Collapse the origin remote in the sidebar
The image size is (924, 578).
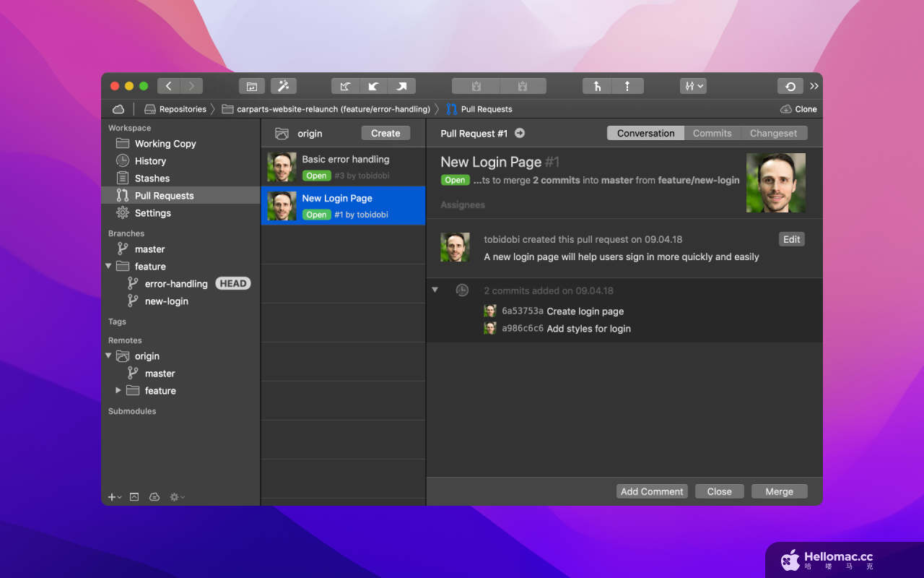[x=108, y=355]
